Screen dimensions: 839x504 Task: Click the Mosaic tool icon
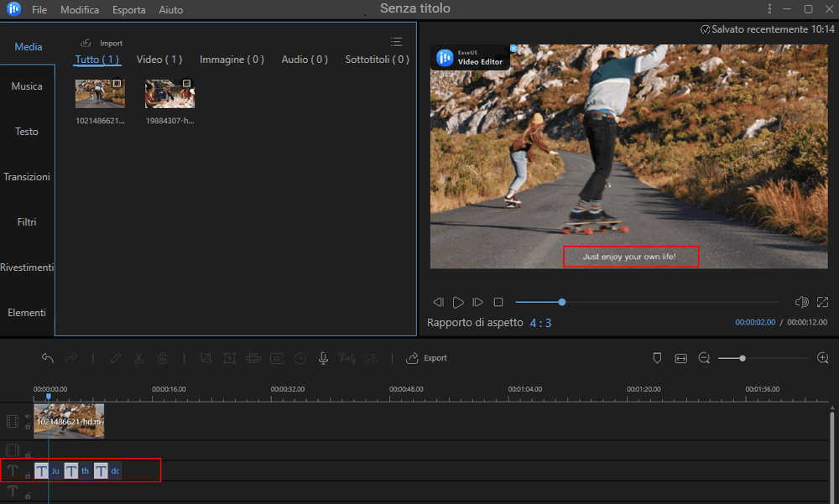253,358
